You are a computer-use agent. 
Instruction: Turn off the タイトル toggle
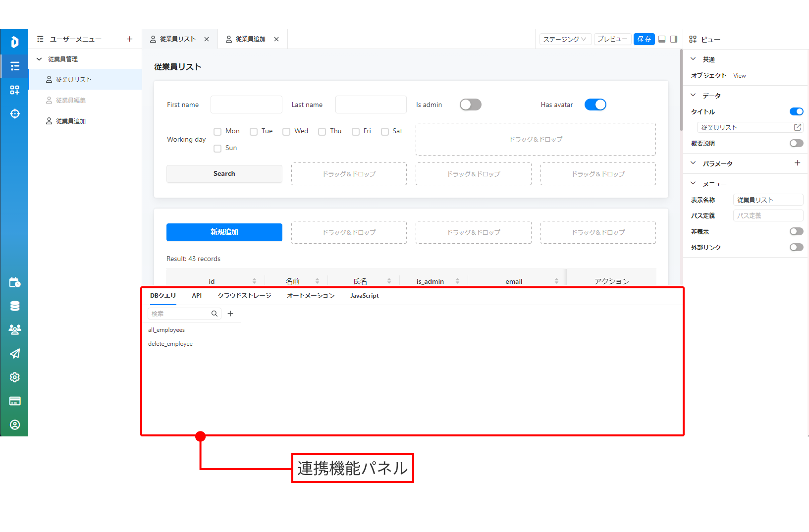[x=796, y=111]
